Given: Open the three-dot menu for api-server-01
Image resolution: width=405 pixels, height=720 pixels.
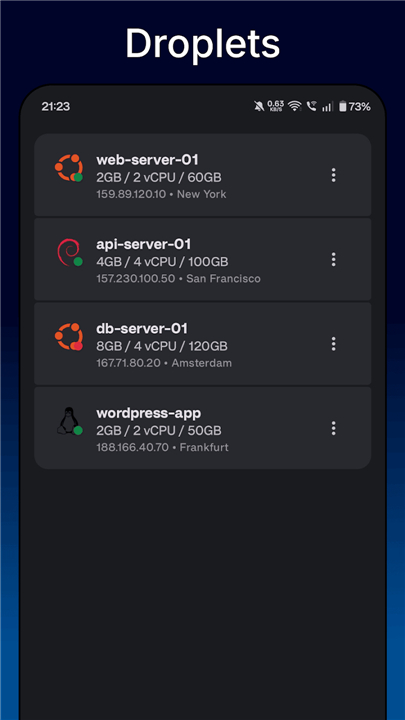Looking at the screenshot, I should click(x=333, y=259).
